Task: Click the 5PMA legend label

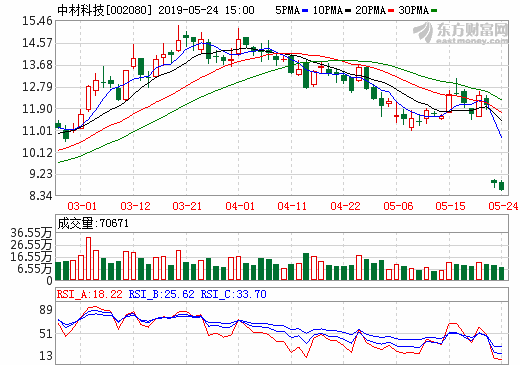Action: (287, 10)
